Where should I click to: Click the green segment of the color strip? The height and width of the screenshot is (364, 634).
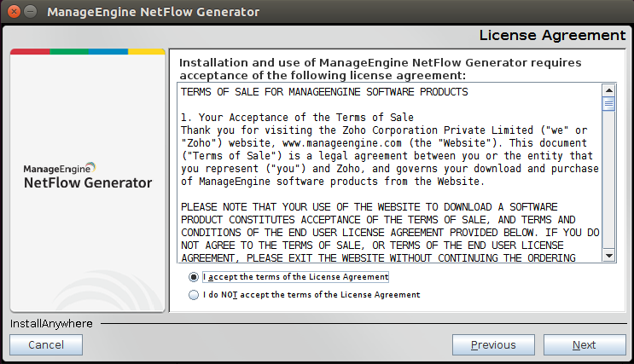click(68, 52)
